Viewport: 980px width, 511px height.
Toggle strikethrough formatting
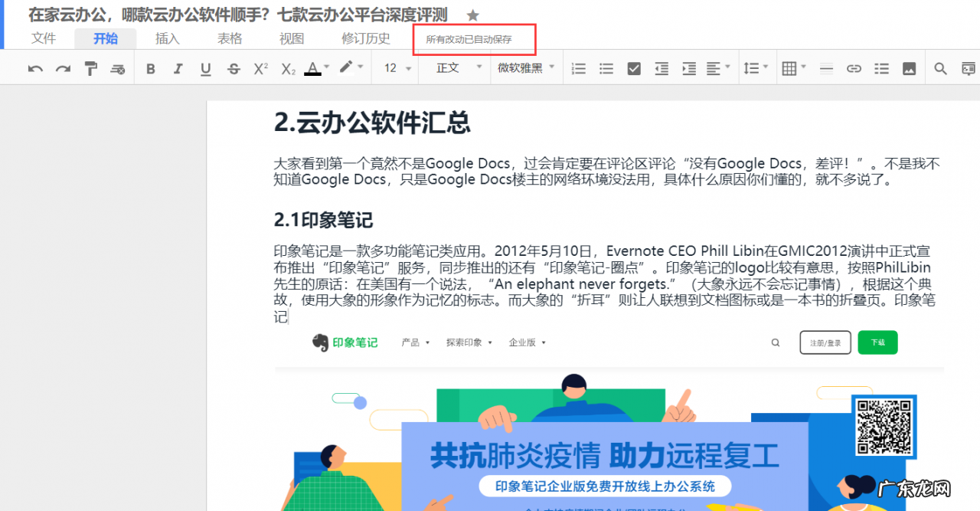(233, 67)
